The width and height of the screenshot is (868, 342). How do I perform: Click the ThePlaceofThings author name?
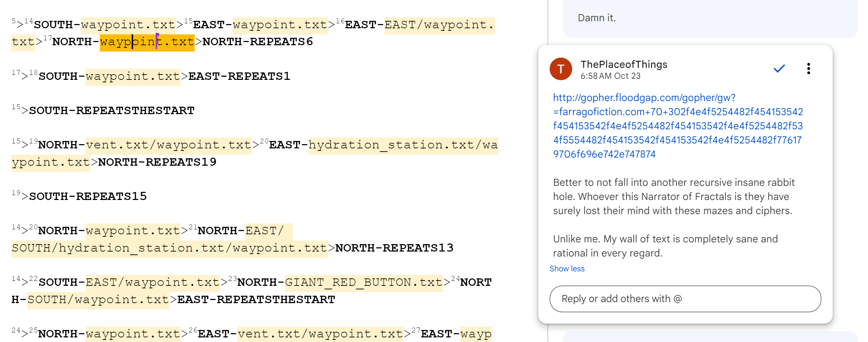(624, 64)
